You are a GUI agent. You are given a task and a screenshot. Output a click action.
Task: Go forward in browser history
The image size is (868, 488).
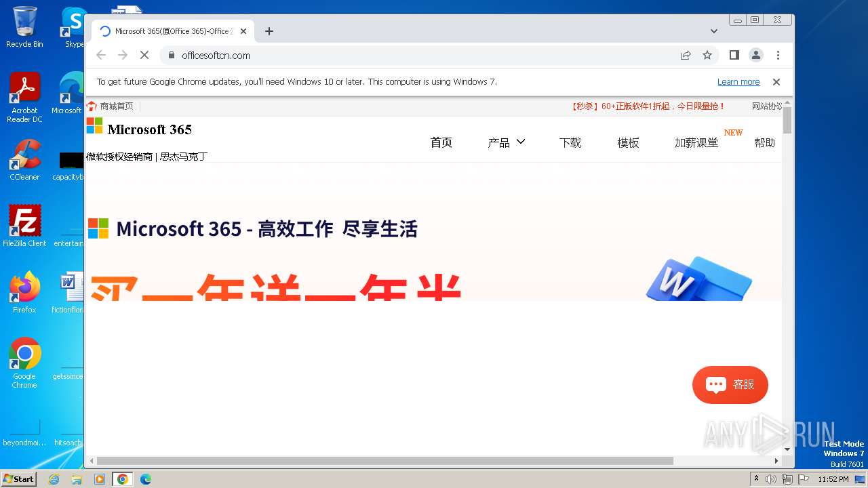(123, 55)
